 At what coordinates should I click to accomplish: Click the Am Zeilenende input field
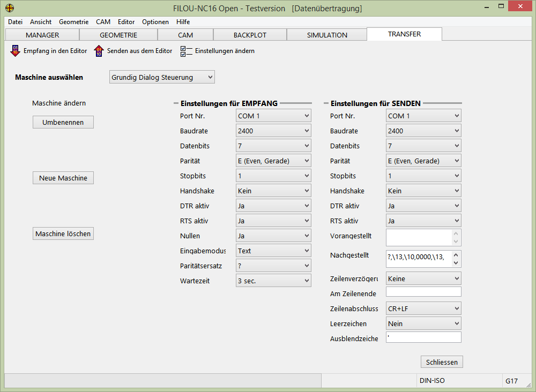423,292
